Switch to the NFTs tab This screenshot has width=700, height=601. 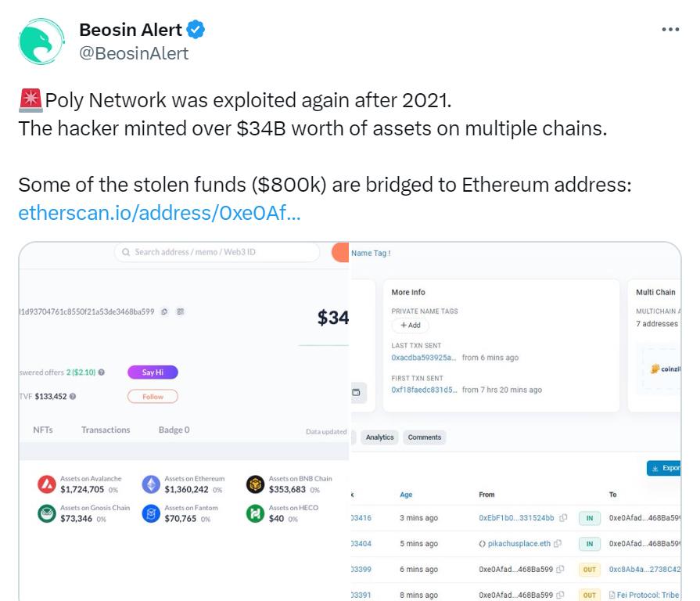click(43, 430)
